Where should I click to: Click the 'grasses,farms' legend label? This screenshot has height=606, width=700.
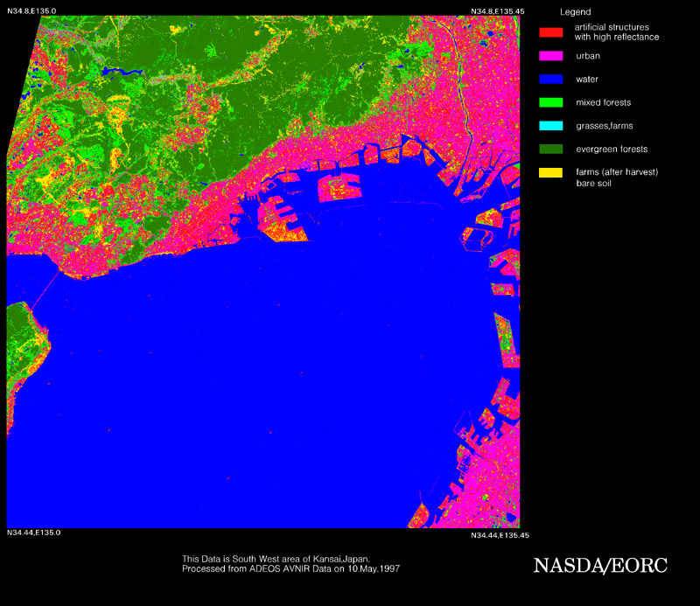pyautogui.click(x=605, y=126)
